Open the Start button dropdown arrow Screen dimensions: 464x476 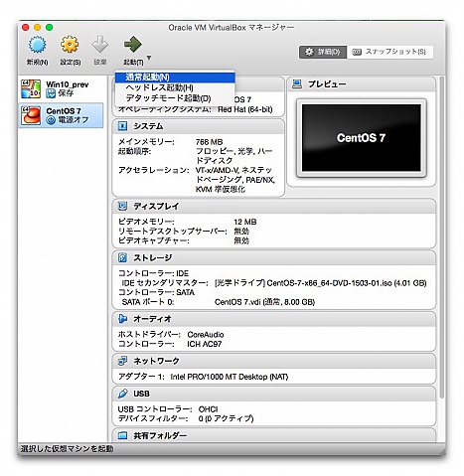149,58
